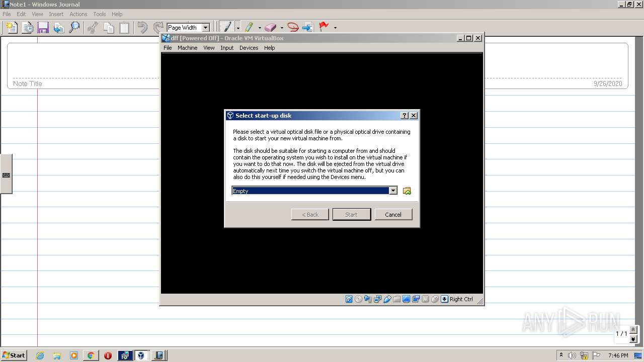Open Chrome from the taskbar
The image size is (644, 362).
pos(91,355)
